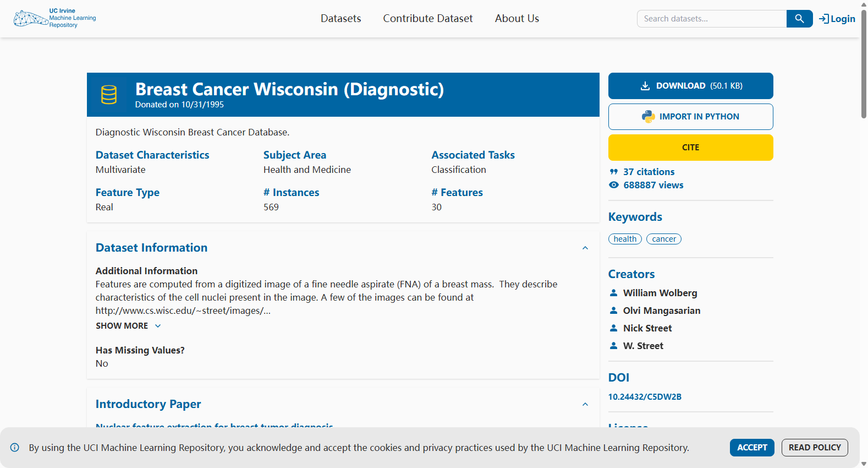The width and height of the screenshot is (868, 468).
Task: Click the magnifier search button
Action: 799,19
